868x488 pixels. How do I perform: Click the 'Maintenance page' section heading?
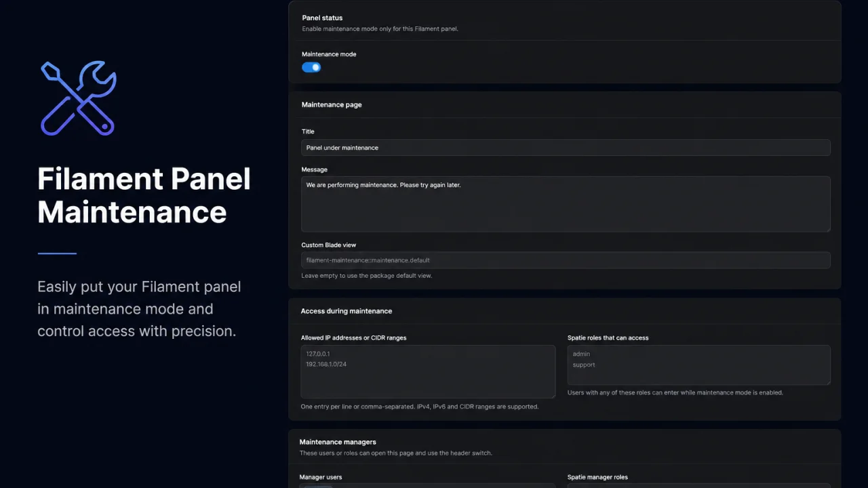332,105
